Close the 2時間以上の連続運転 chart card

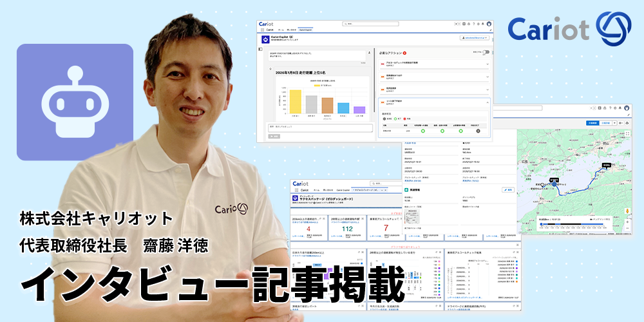pos(442,252)
